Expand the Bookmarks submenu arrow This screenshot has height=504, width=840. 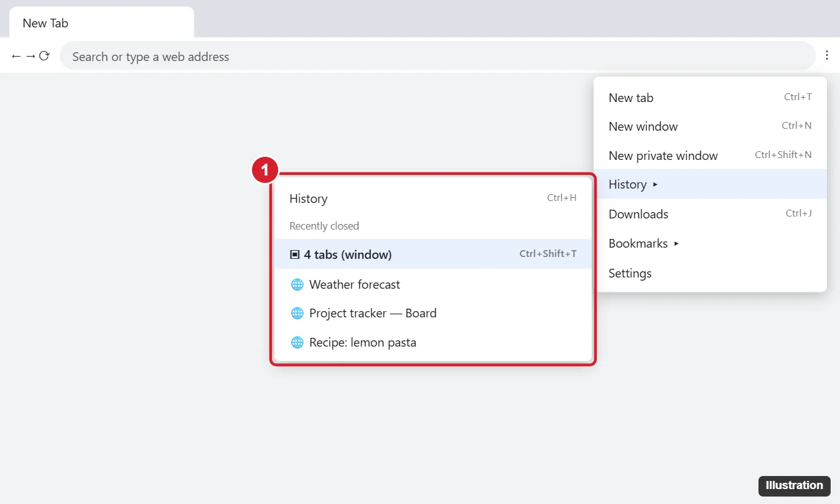coord(676,244)
